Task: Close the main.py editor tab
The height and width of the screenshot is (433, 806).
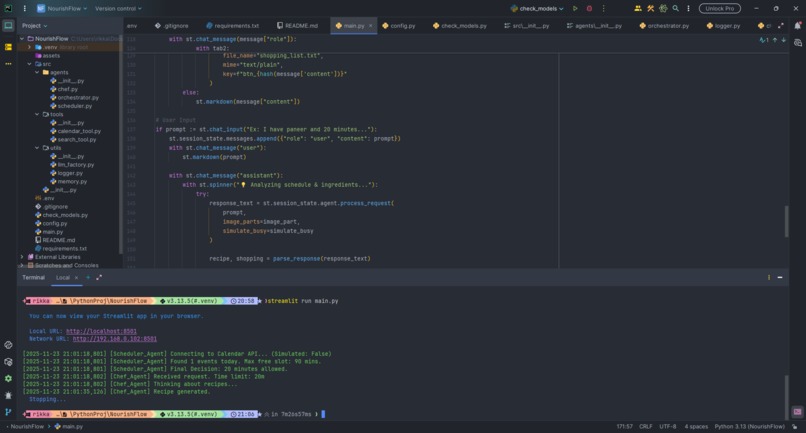Action: (370, 26)
